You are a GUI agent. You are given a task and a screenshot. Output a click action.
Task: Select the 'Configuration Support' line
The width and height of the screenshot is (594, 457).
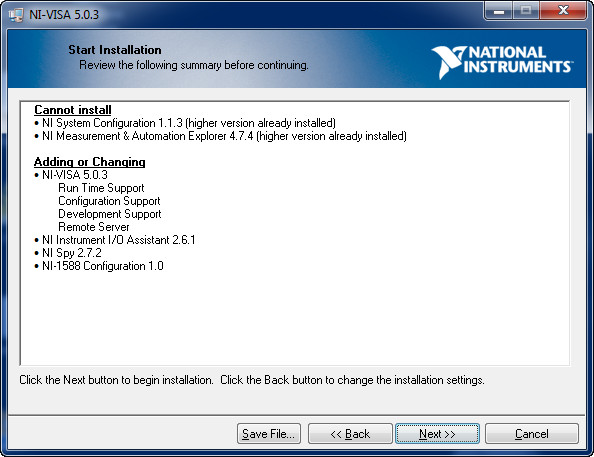(109, 201)
